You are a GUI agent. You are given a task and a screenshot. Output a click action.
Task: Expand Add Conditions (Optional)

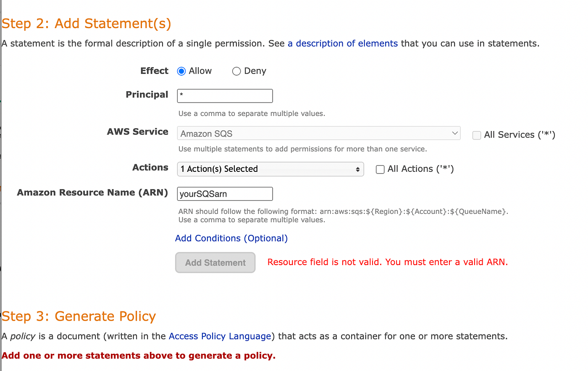[x=231, y=238]
